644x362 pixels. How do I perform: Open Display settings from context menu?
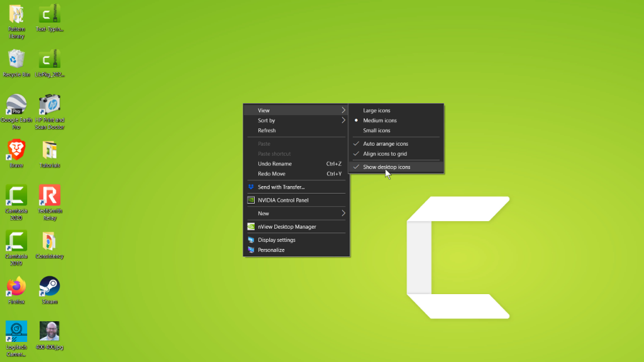(x=297, y=239)
